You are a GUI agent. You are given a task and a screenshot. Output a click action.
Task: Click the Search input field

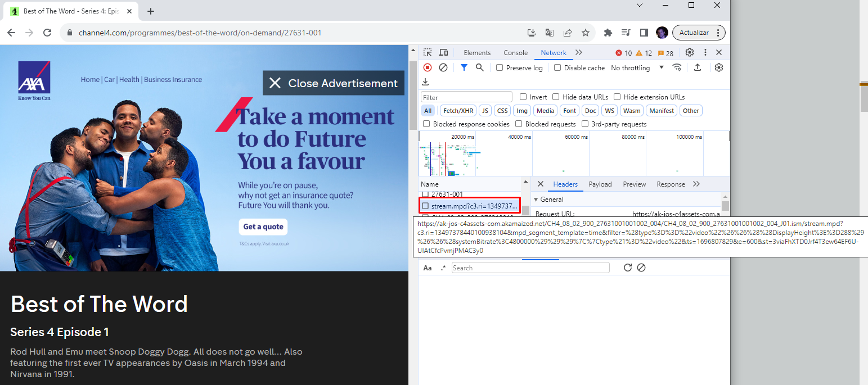point(530,268)
